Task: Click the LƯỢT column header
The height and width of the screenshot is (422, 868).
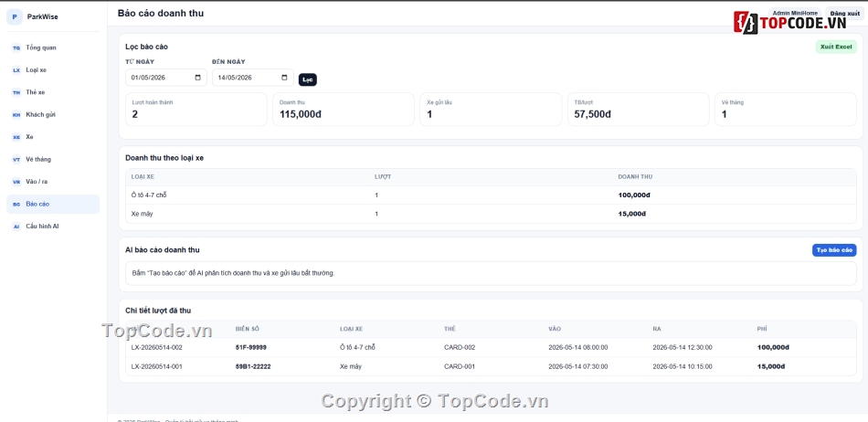Action: 383,177
